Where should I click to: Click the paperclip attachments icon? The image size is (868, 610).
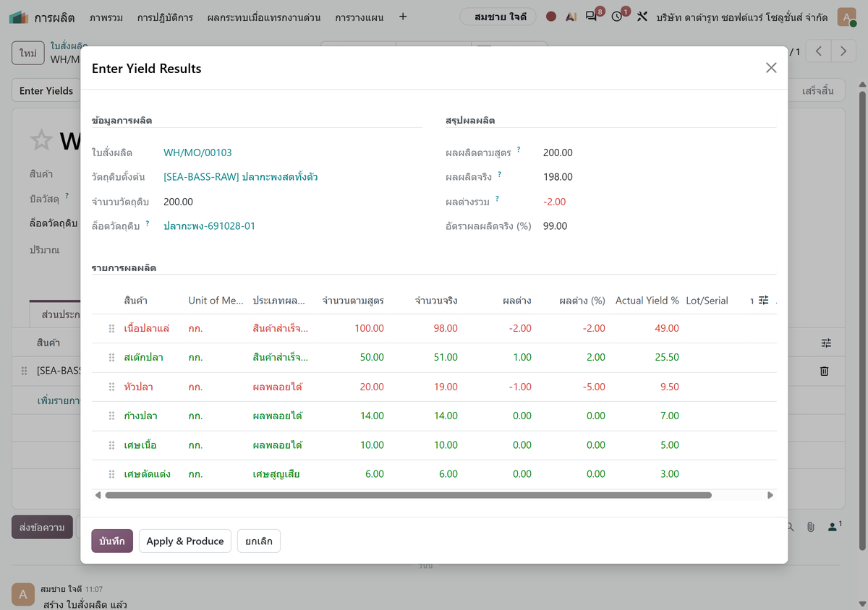[x=811, y=527]
